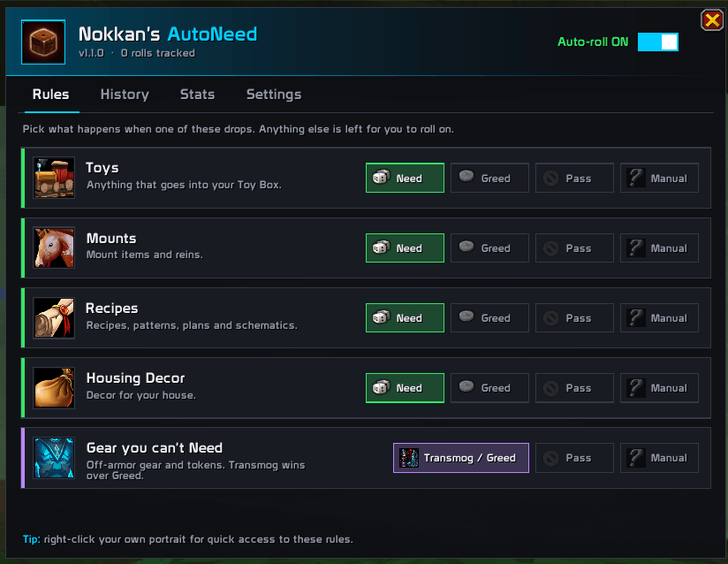This screenshot has height=564, width=728.
Task: Click the Gear you can't Need armor icon
Action: 54,458
